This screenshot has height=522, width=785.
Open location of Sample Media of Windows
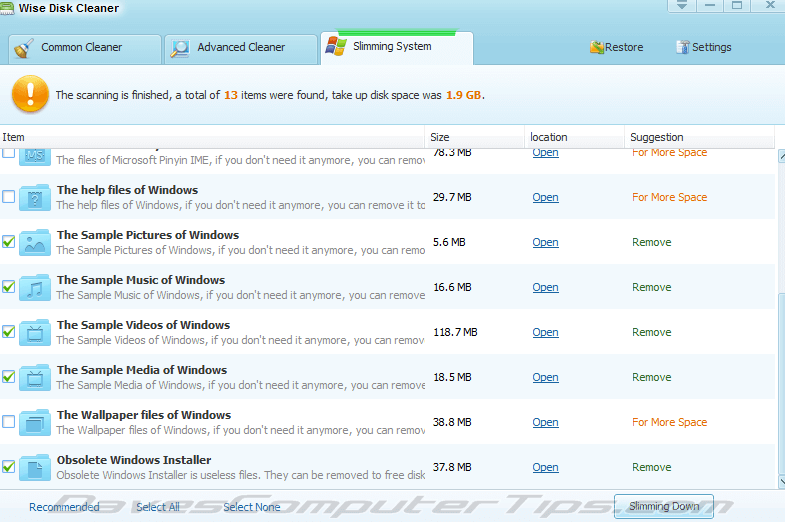pos(545,377)
